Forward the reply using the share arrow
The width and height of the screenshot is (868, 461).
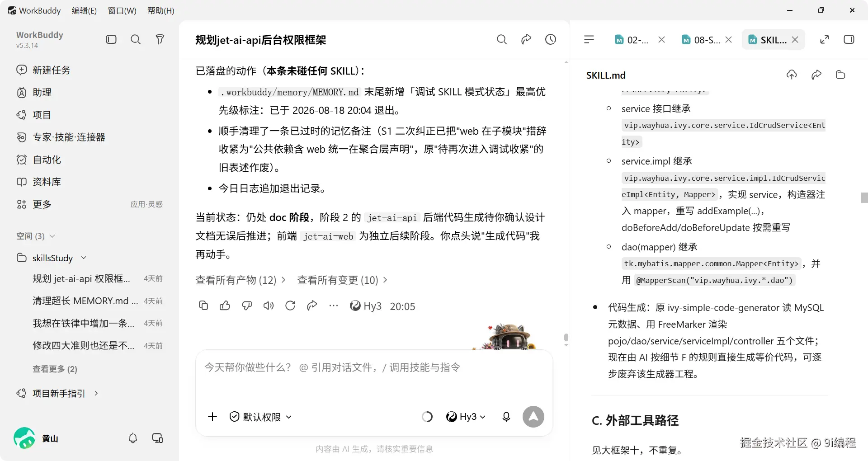[312, 306]
